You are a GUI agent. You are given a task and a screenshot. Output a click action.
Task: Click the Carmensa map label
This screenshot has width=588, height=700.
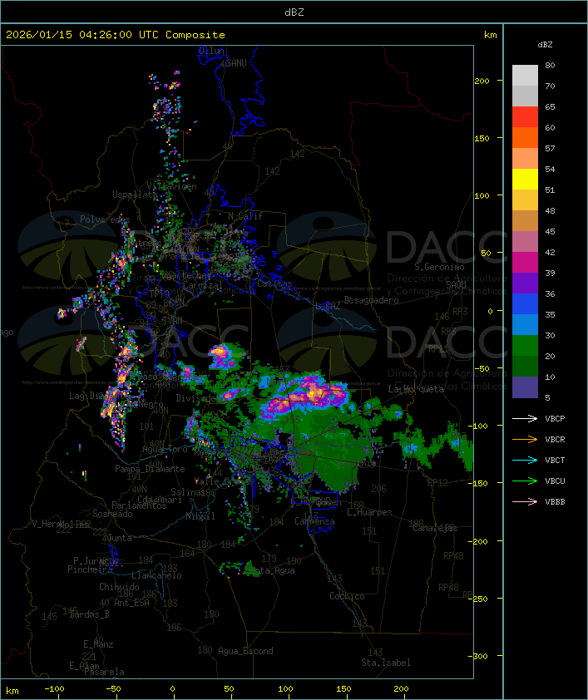click(x=314, y=521)
